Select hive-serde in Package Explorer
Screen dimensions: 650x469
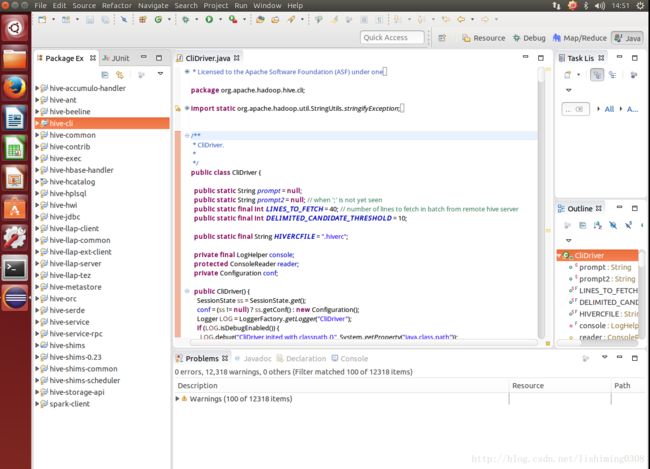pos(67,311)
